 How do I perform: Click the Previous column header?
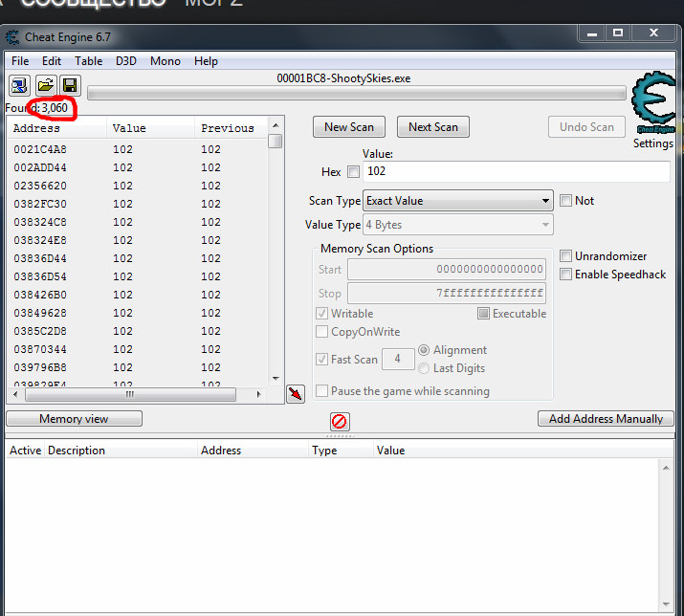pyautogui.click(x=231, y=128)
